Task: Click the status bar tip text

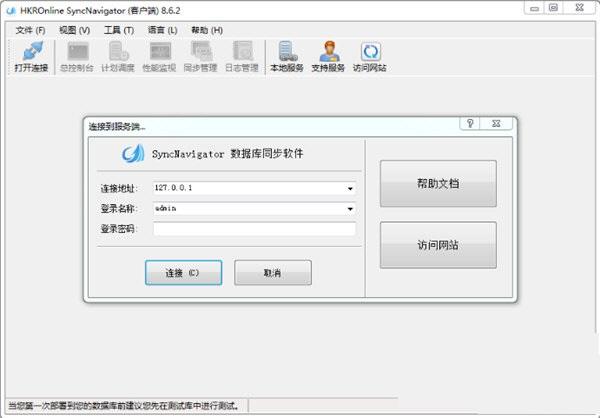Action: coord(124,406)
